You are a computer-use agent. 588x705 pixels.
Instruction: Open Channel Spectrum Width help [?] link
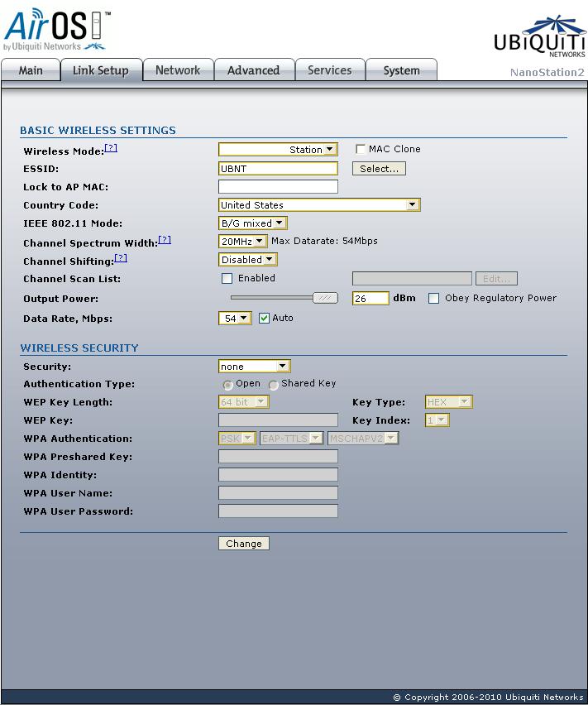point(165,240)
